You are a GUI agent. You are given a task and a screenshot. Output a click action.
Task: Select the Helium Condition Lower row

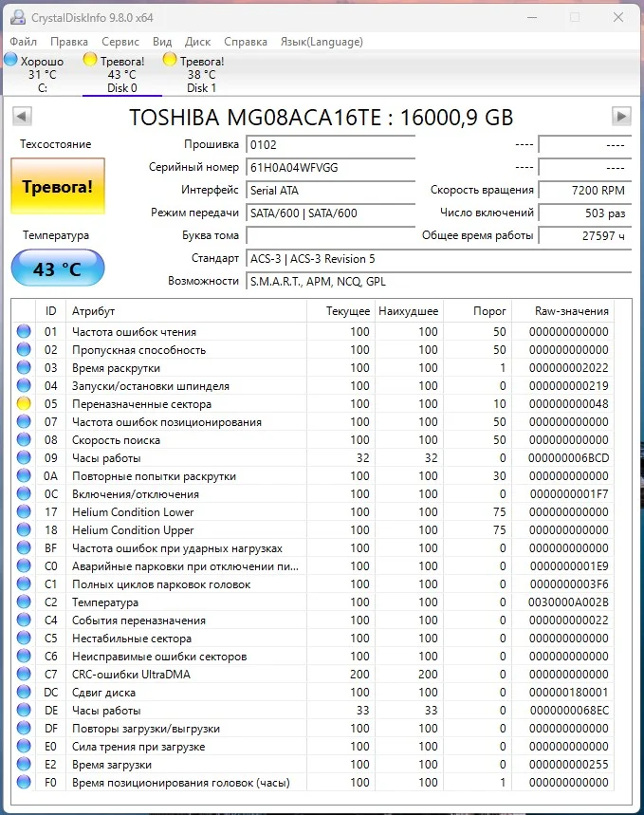[312, 511]
